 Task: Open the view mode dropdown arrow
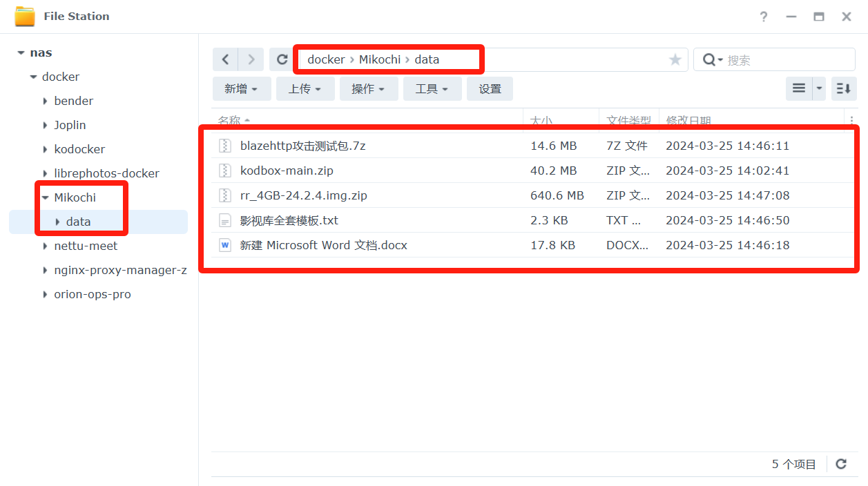click(819, 88)
